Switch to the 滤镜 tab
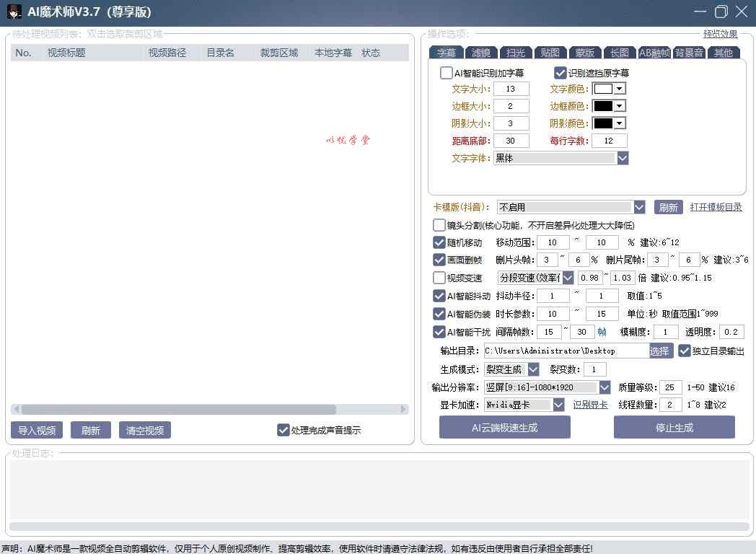 tap(481, 52)
